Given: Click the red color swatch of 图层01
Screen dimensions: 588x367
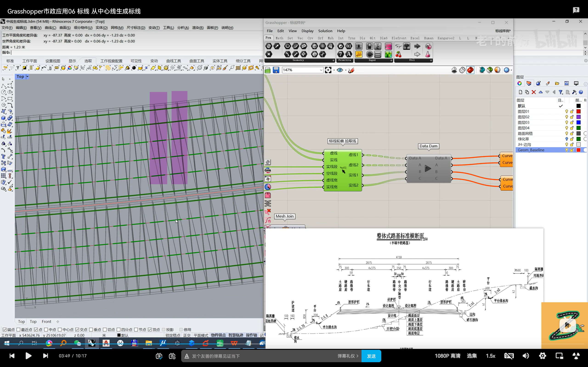Looking at the screenshot, I should [x=579, y=111].
